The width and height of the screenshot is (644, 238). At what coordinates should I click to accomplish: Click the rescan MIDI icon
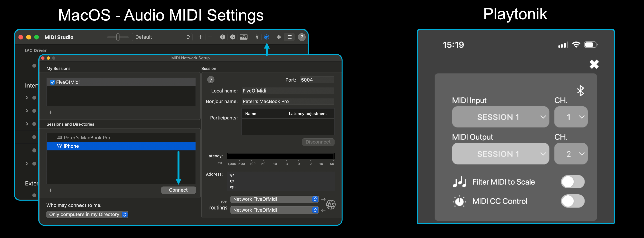(233, 37)
